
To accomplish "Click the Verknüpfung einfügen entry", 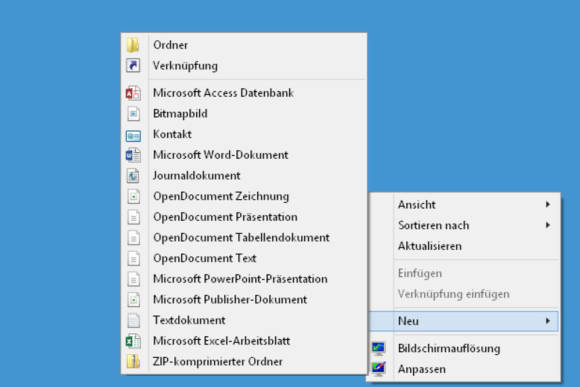I will click(x=463, y=294).
